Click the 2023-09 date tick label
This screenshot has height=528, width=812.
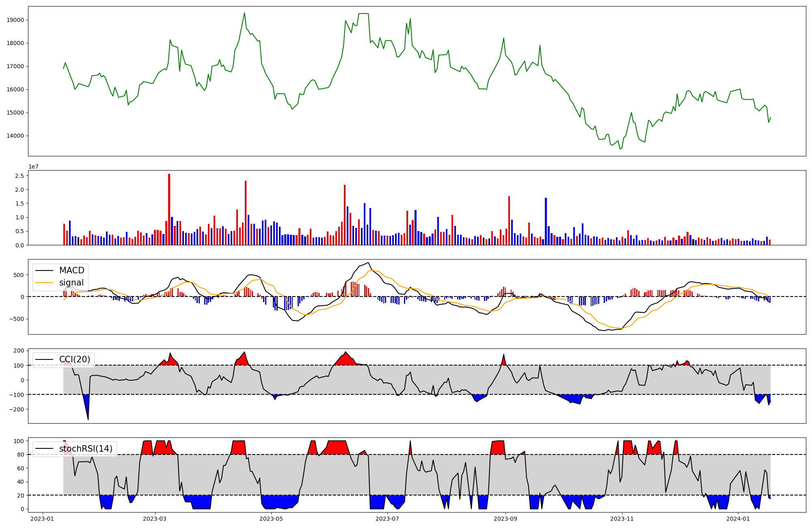(505, 519)
